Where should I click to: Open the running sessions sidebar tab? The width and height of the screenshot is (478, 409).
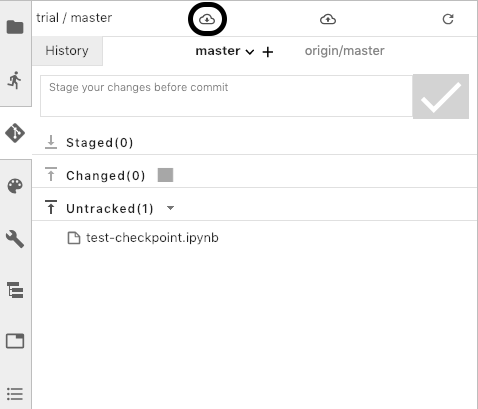(15, 80)
